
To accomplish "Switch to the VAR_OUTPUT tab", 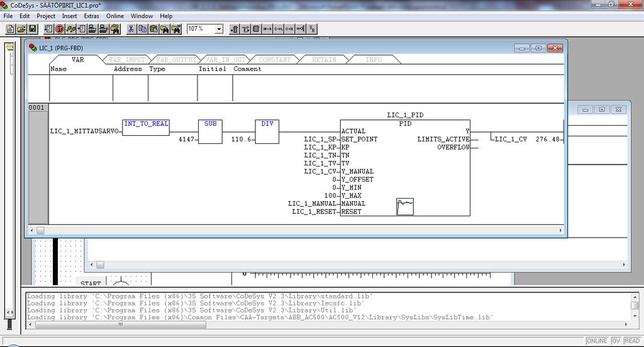I will [x=176, y=60].
